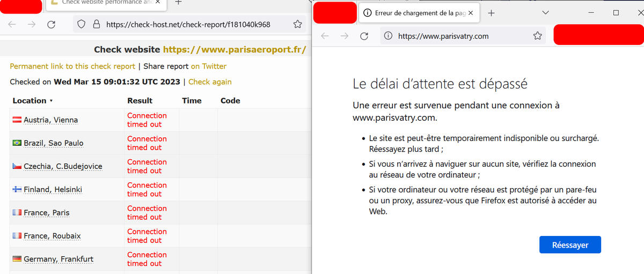Focus the check-host.net address bar

188,24
